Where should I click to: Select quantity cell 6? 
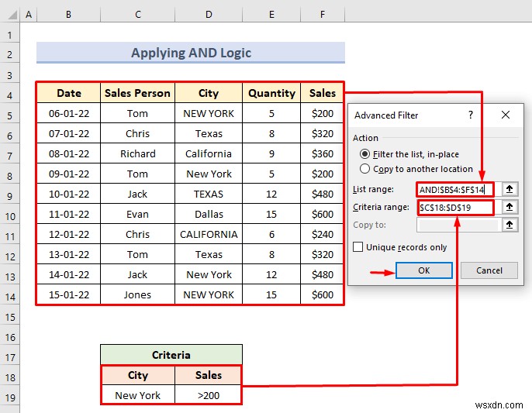point(271,234)
